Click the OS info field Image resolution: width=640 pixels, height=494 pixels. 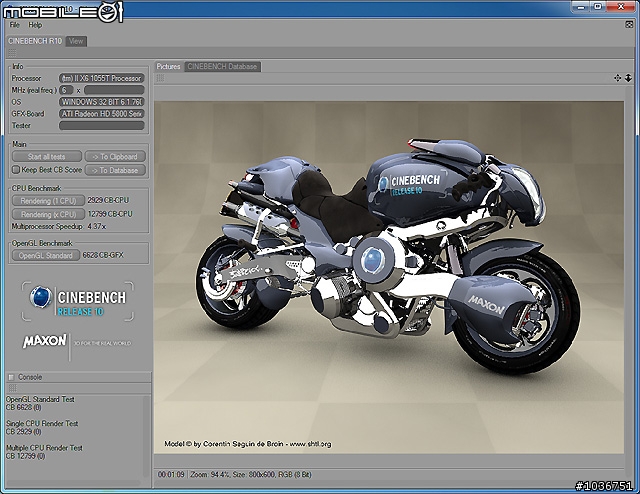(102, 102)
